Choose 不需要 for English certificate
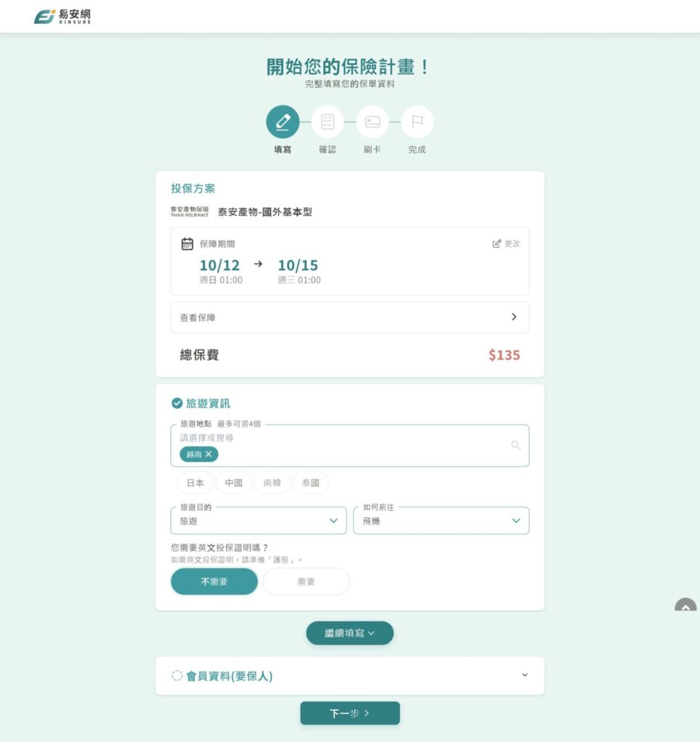Screen dimensions: 700x742 pos(214,581)
